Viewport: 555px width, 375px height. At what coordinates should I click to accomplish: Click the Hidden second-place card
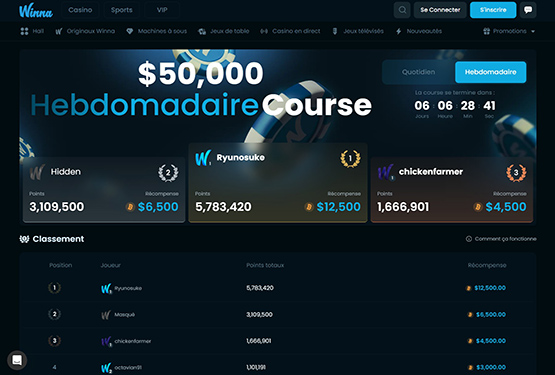104,190
